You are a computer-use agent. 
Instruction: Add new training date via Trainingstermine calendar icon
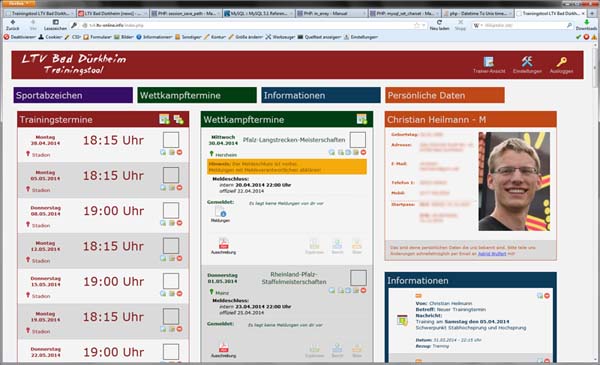pos(165,119)
